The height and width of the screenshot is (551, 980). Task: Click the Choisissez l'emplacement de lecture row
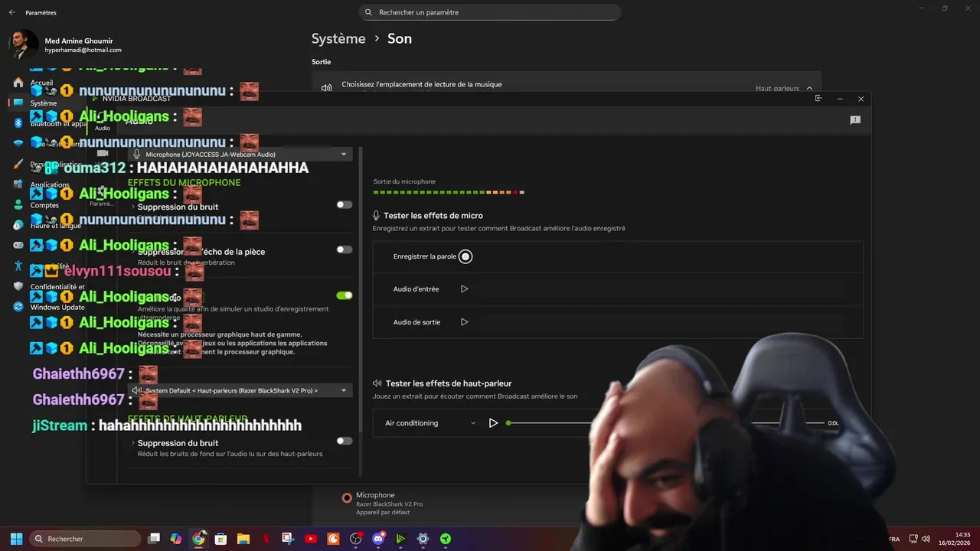[x=567, y=86]
